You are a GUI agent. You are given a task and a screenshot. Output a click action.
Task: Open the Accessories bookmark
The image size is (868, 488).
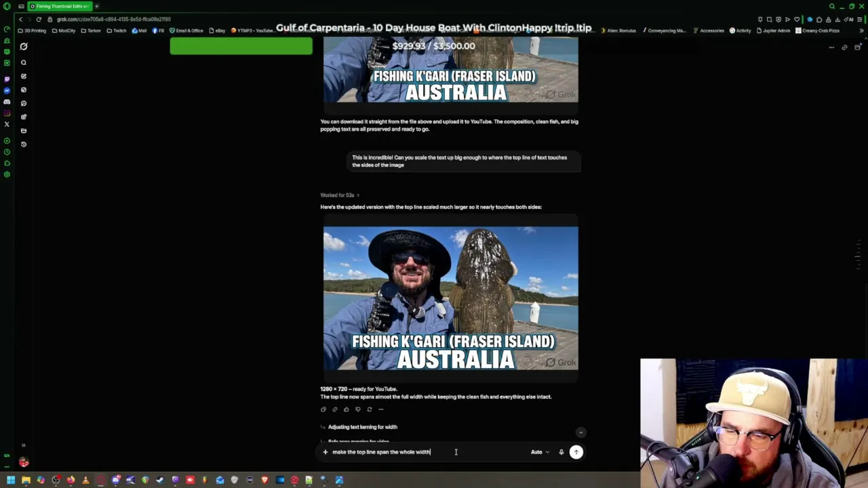click(x=709, y=30)
